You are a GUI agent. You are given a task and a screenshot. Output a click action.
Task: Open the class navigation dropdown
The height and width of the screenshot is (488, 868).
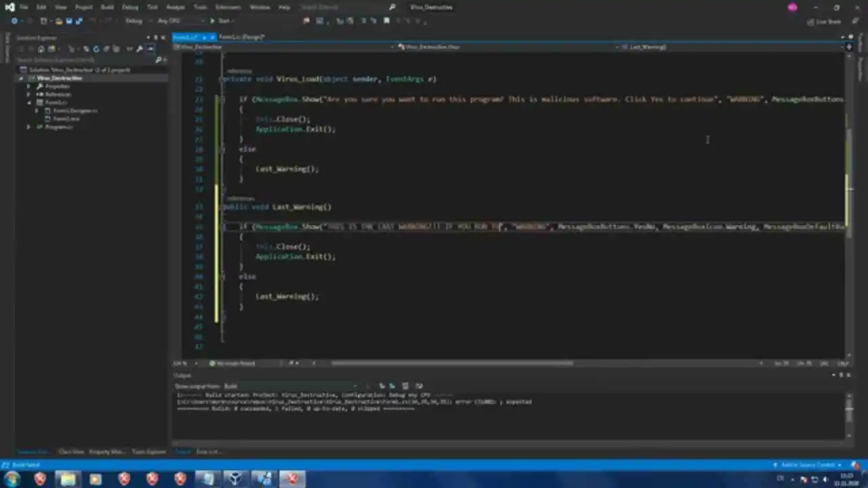pyautogui.click(x=507, y=47)
